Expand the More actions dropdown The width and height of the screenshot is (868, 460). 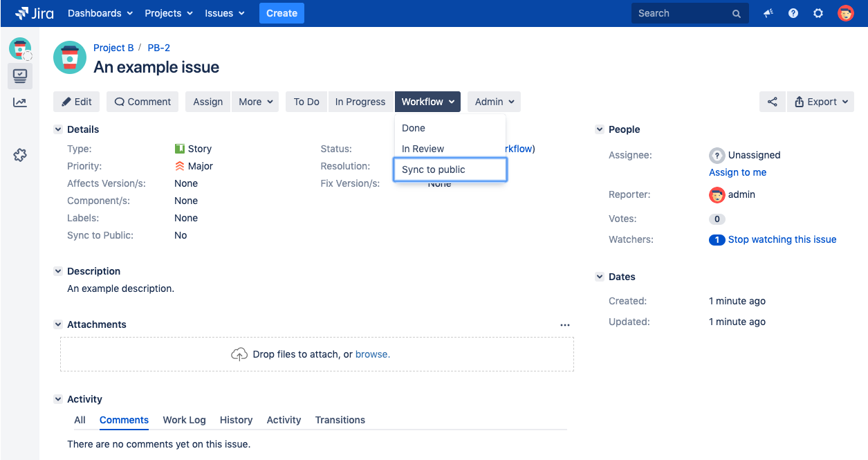pyautogui.click(x=255, y=102)
